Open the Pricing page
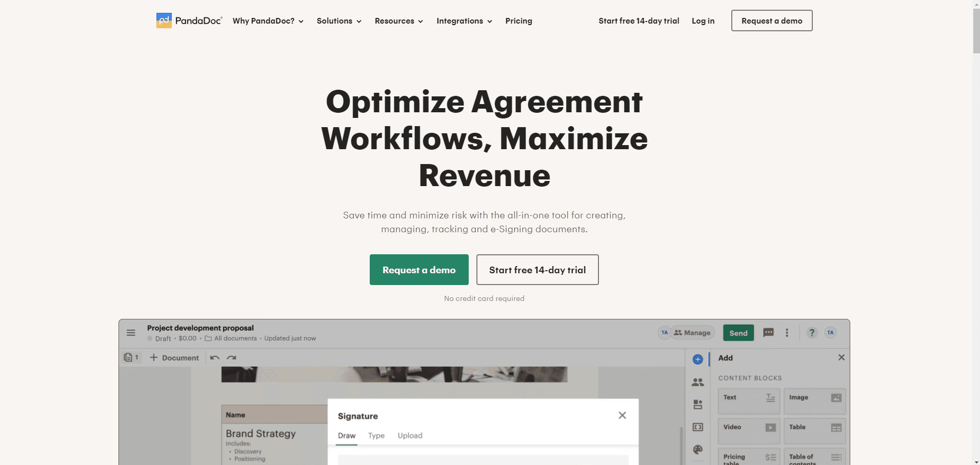The width and height of the screenshot is (980, 465). click(x=518, y=21)
